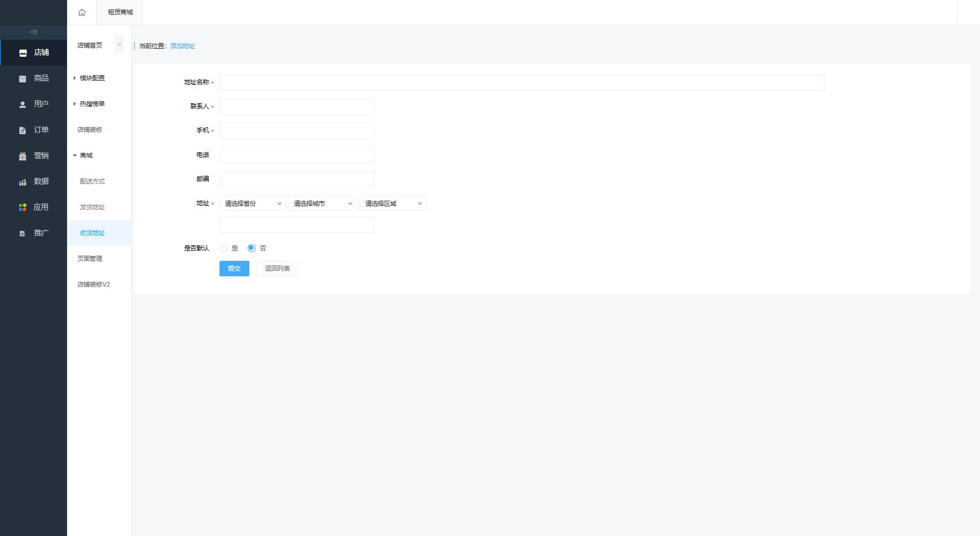This screenshot has height=536, width=980.
Task: Open the 请选择城市 city dropdown
Action: 323,204
